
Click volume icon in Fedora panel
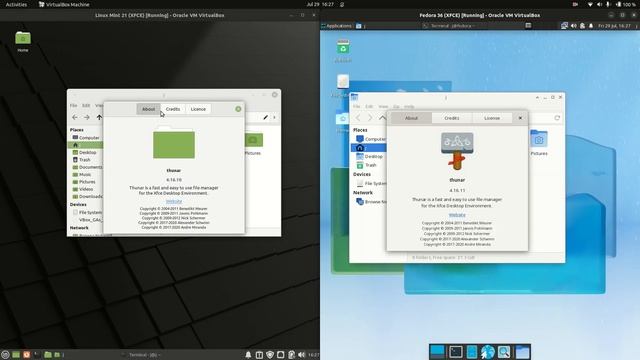[573, 26]
